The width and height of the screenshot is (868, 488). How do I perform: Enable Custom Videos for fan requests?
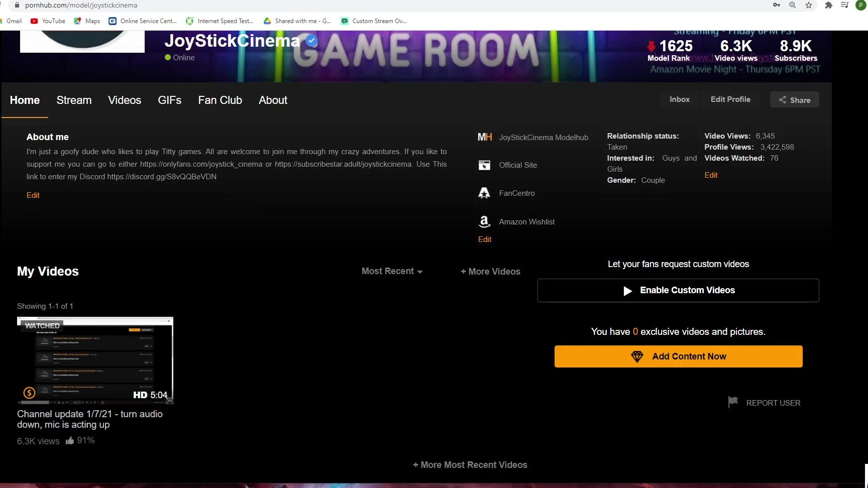coord(678,290)
